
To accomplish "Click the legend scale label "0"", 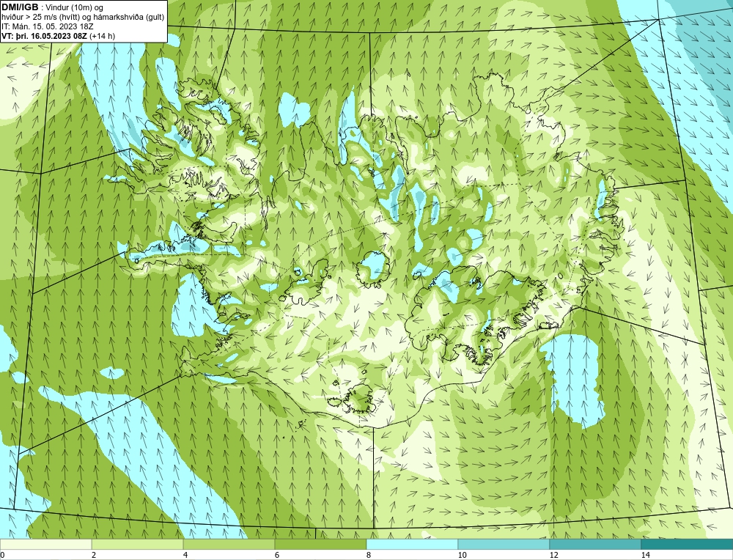I will pyautogui.click(x=2, y=555).
